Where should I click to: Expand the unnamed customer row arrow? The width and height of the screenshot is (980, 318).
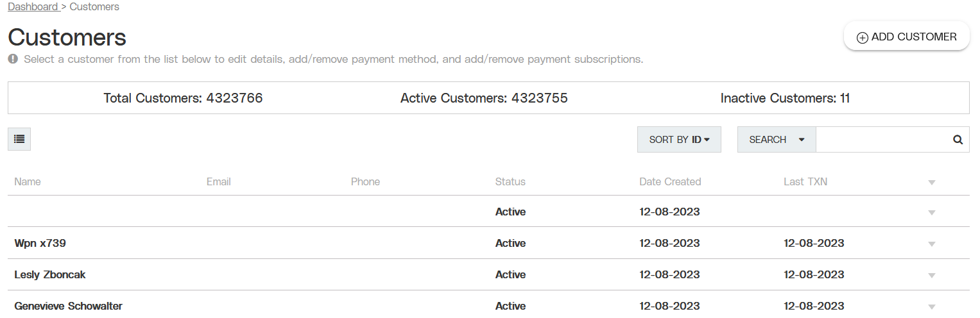932,212
